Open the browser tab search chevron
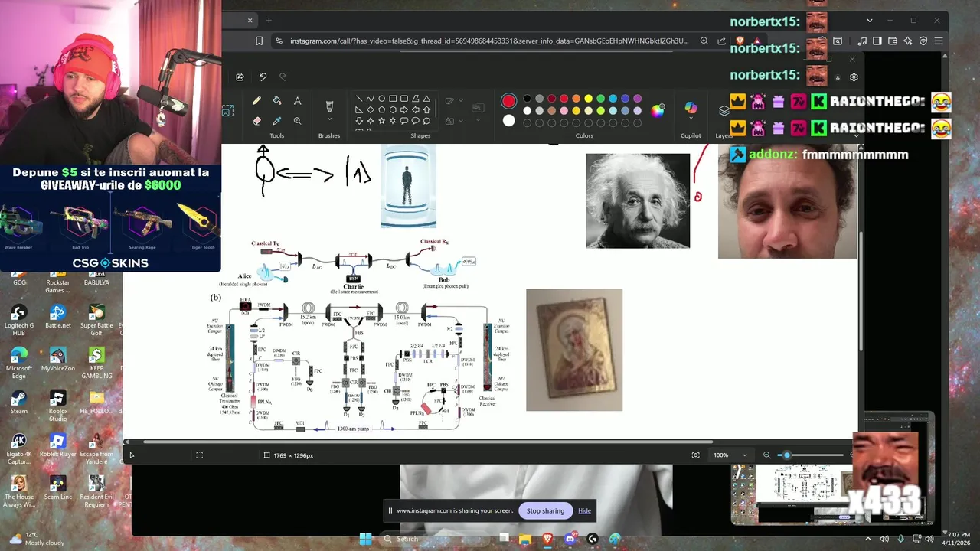 pyautogui.click(x=869, y=21)
